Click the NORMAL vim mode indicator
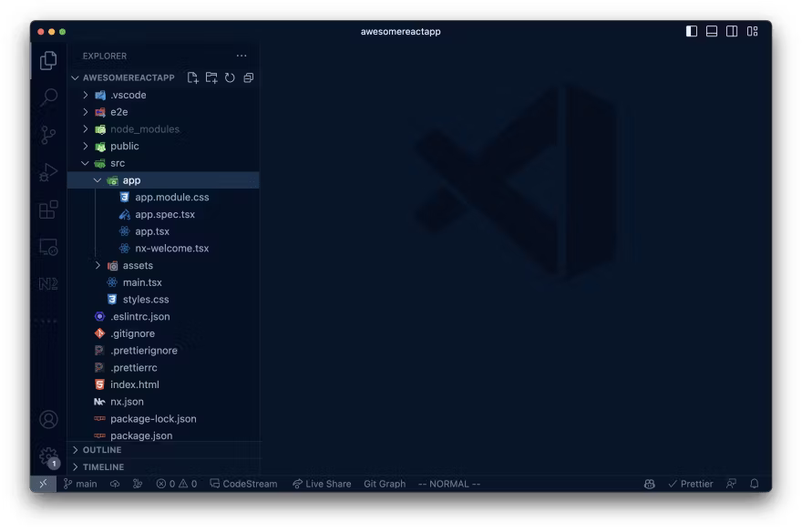Screen dimensions: 802x532 pyautogui.click(x=449, y=484)
